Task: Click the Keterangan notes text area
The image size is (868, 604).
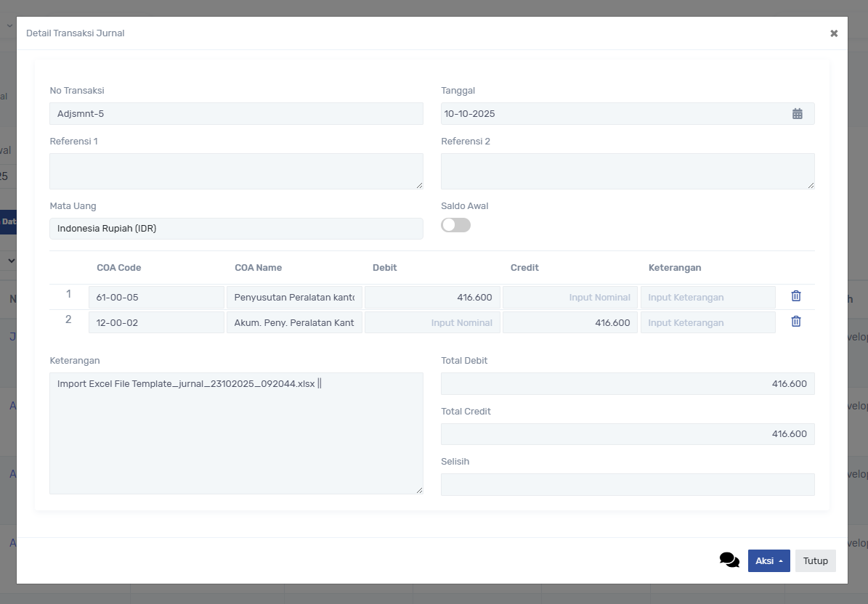Action: click(236, 436)
